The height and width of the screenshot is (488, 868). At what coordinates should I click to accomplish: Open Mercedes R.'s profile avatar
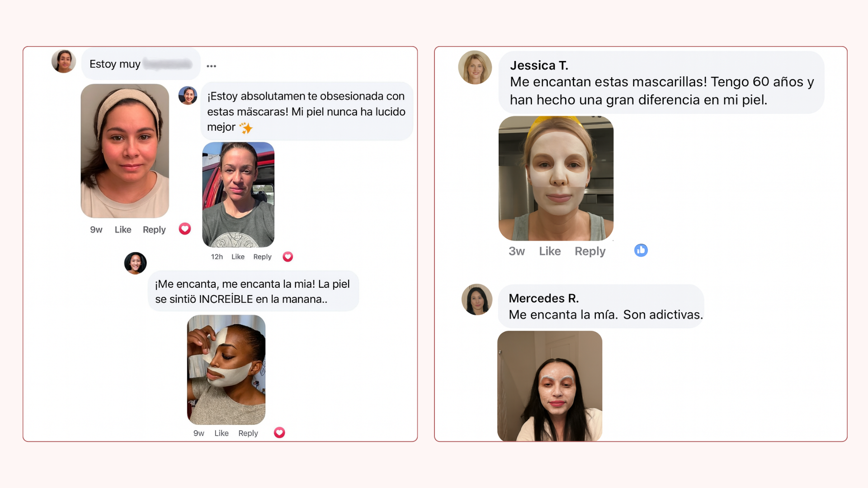tap(477, 299)
